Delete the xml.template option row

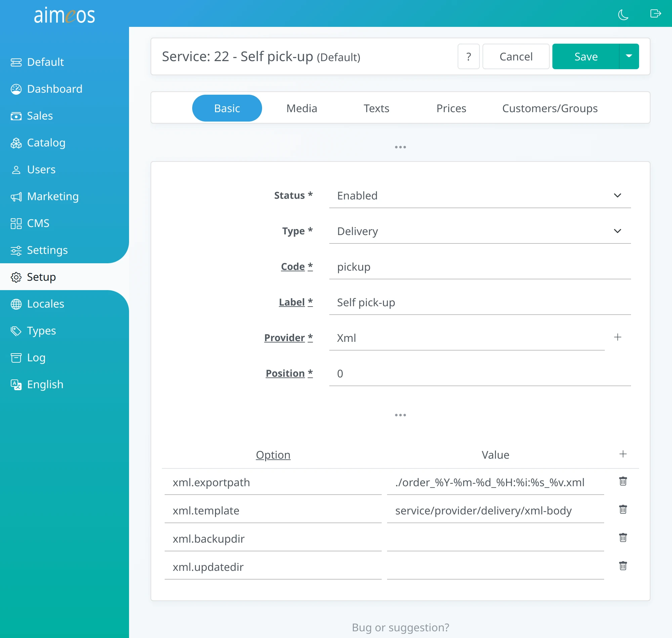tap(623, 509)
